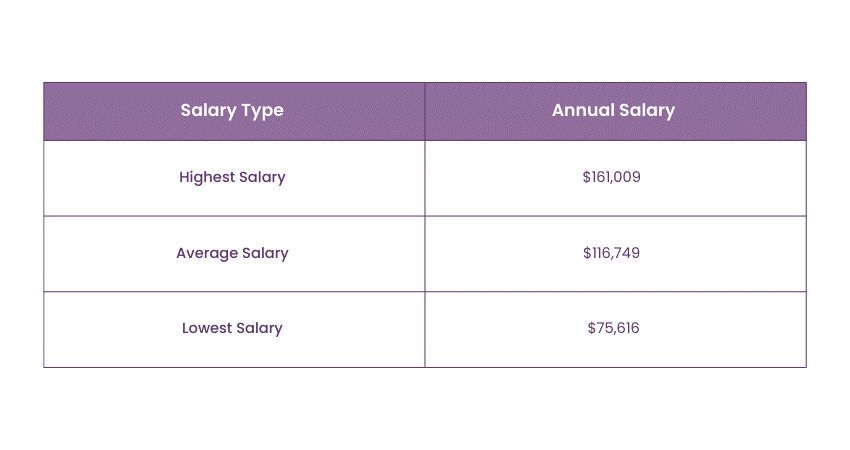Click the $116,749 amount
This screenshot has height=450, width=850.
(x=611, y=253)
